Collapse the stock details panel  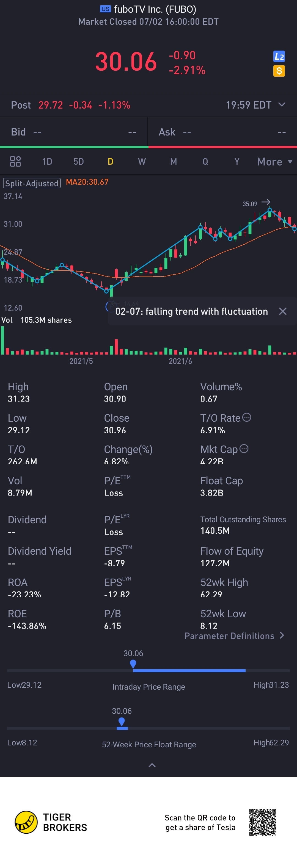tap(152, 765)
